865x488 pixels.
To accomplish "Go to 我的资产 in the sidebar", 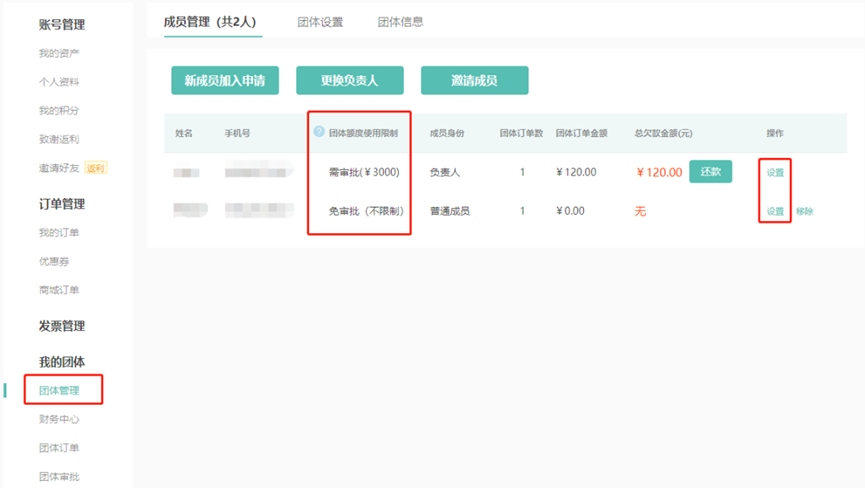I will [x=59, y=53].
